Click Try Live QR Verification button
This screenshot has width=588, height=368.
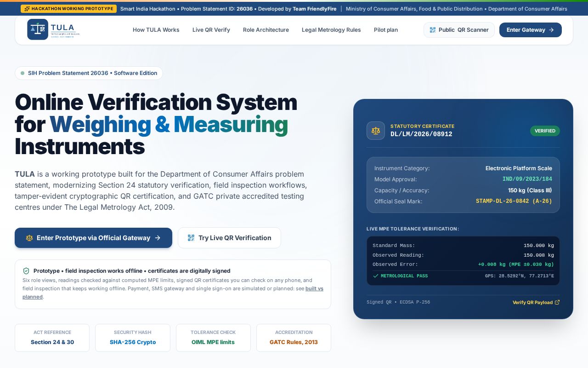coord(229,238)
